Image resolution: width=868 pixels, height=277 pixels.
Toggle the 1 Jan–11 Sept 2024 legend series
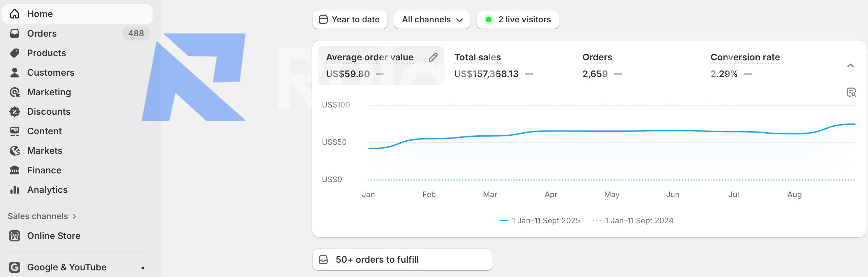point(633,220)
